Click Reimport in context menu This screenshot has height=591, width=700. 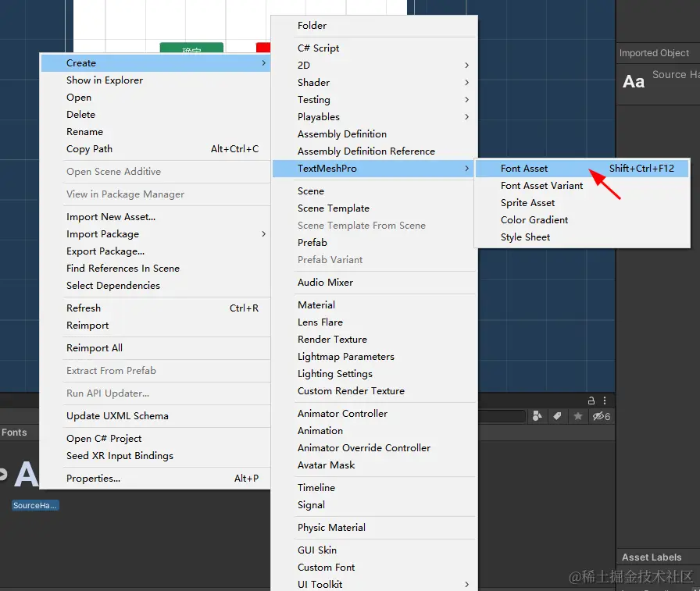(155, 325)
